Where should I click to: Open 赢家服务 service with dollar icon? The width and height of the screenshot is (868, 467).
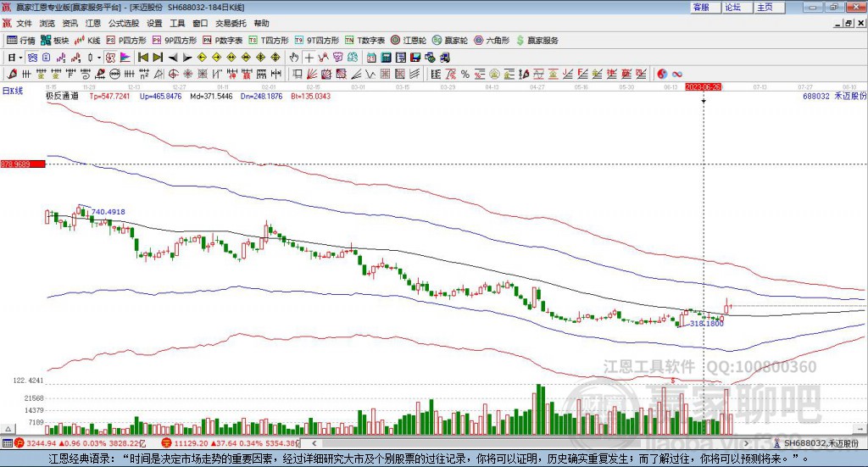tap(537, 41)
